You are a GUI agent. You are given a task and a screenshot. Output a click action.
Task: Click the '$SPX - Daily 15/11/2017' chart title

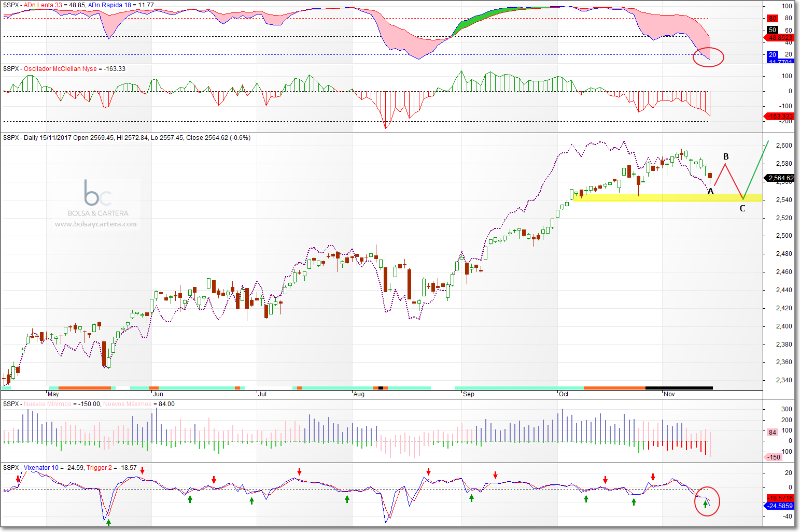[x=37, y=137]
